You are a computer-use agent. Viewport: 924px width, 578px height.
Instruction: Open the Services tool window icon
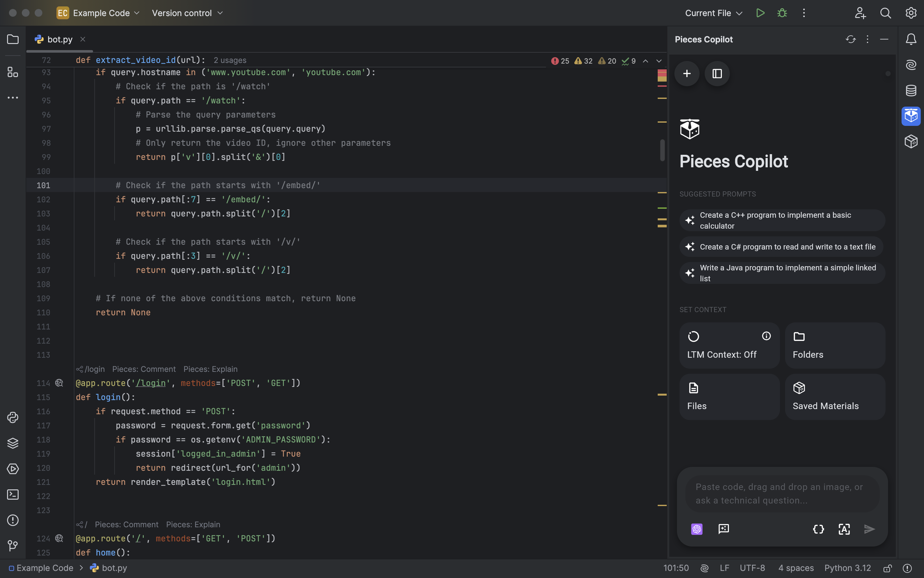(13, 469)
